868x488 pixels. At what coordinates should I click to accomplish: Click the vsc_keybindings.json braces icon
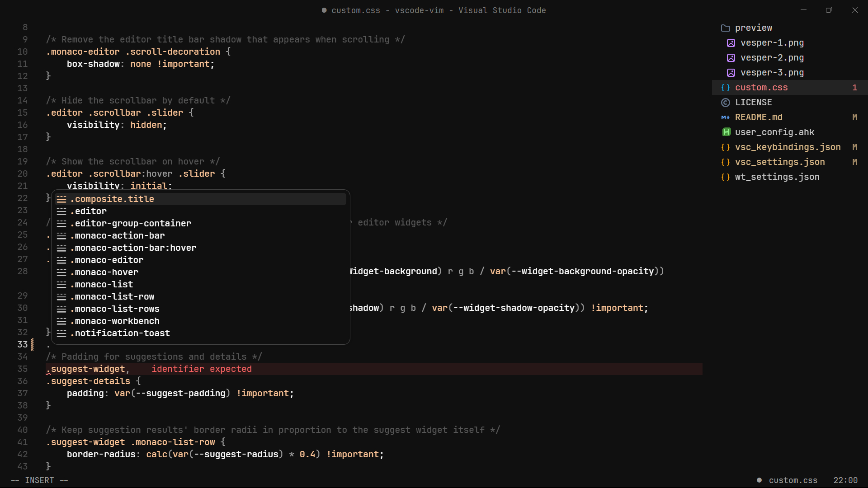[726, 147]
